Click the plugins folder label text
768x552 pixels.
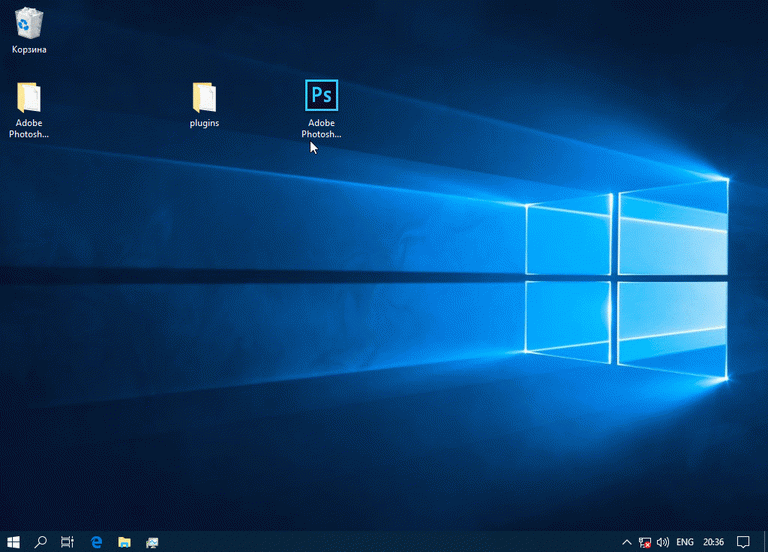pos(204,123)
